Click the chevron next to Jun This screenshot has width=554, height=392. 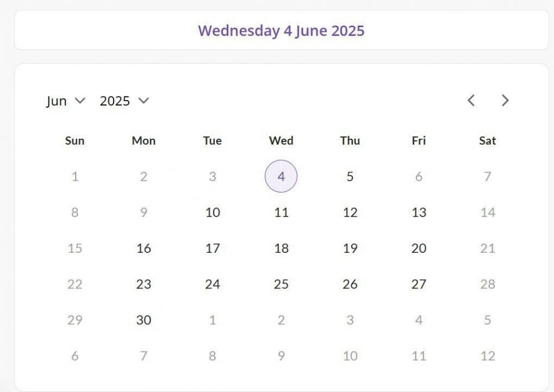[80, 101]
